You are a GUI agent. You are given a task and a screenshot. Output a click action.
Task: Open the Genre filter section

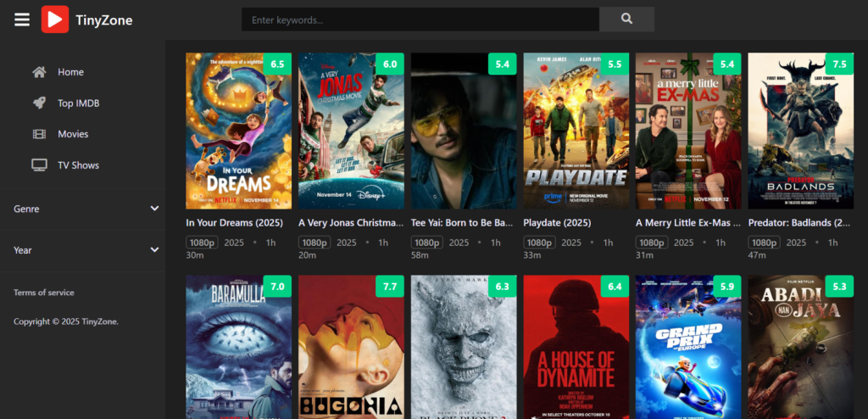coord(82,209)
